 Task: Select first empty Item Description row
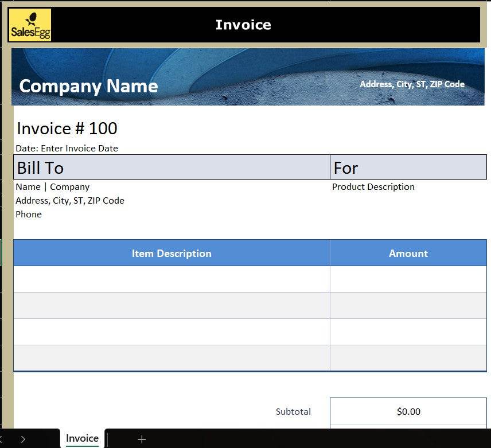tap(172, 279)
